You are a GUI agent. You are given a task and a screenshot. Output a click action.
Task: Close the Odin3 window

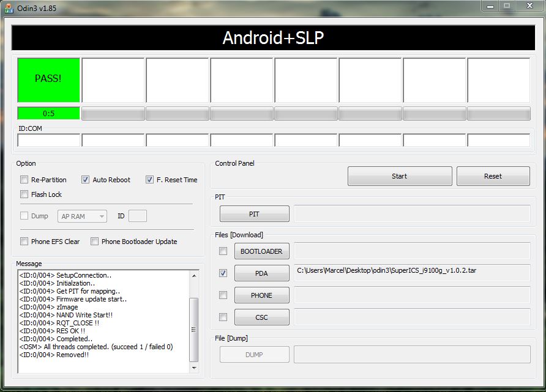[529, 6]
